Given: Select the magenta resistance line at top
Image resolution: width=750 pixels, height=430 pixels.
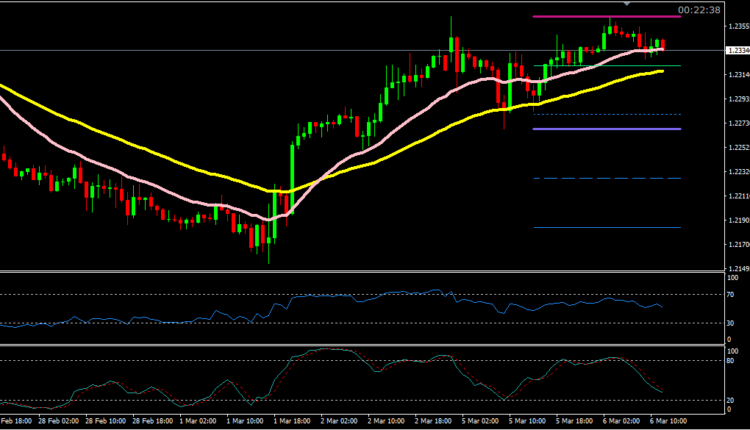Looking at the screenshot, I should pos(580,17).
